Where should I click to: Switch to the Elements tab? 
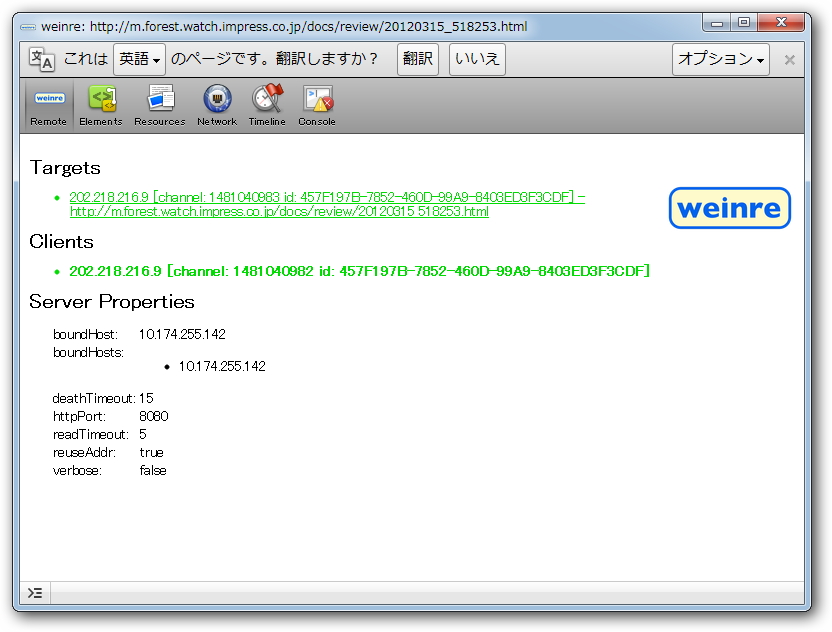[100, 104]
